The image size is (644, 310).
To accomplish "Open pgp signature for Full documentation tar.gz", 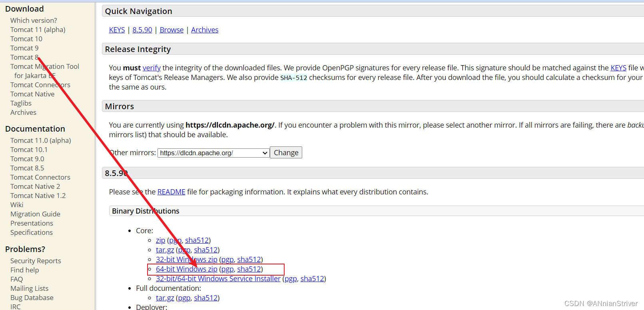I will pos(184,298).
